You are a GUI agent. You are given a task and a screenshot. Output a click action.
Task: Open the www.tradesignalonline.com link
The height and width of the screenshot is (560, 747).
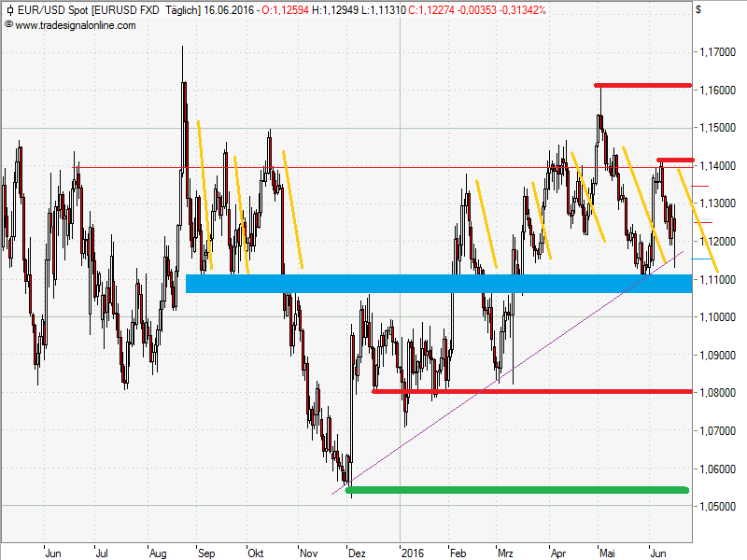[76, 25]
